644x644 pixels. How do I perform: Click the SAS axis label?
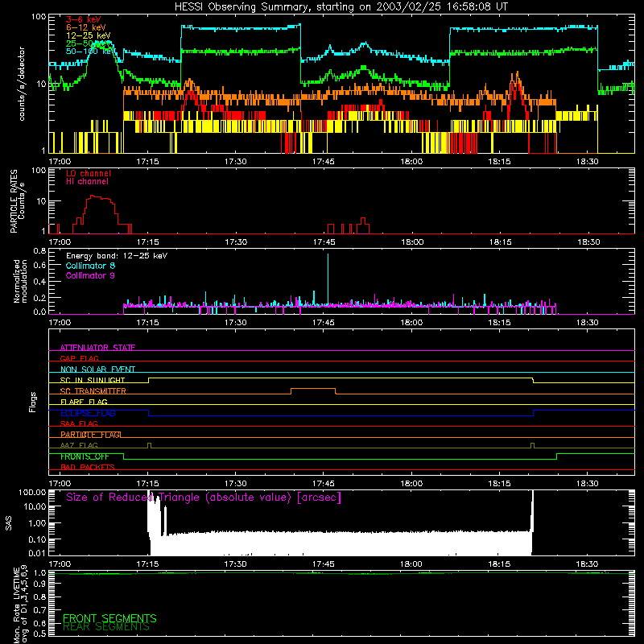pyautogui.click(x=9, y=523)
